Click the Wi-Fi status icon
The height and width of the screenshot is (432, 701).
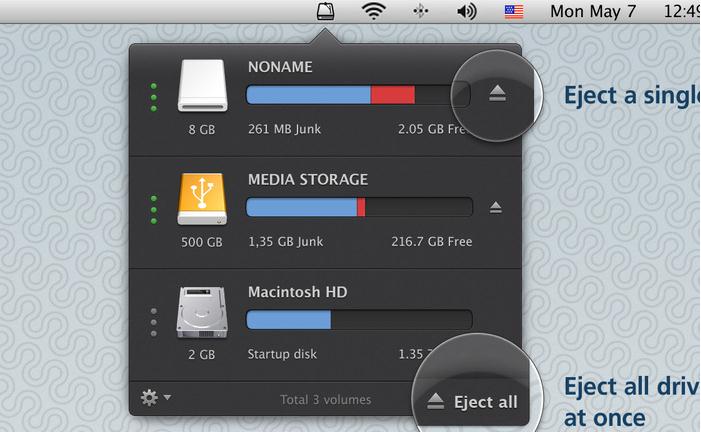(374, 11)
